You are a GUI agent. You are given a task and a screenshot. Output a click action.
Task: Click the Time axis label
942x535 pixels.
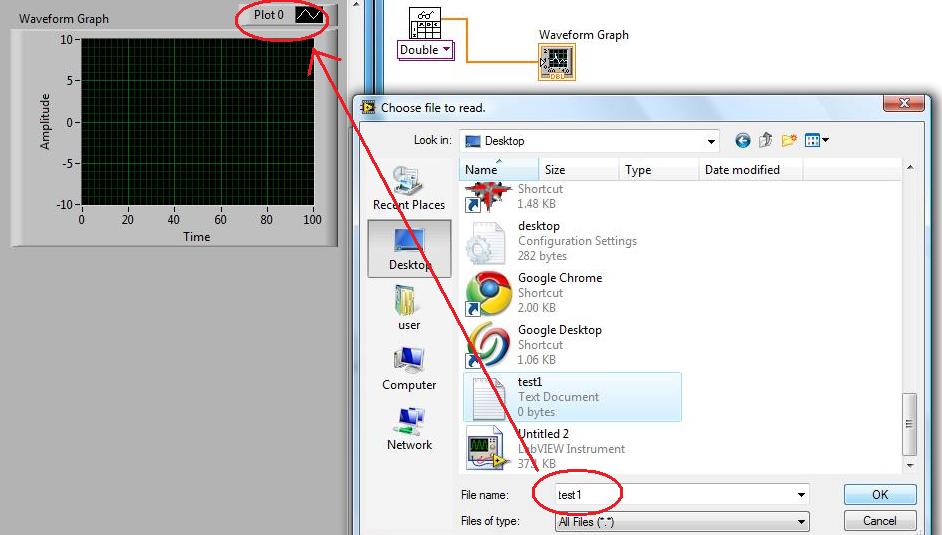(196, 237)
